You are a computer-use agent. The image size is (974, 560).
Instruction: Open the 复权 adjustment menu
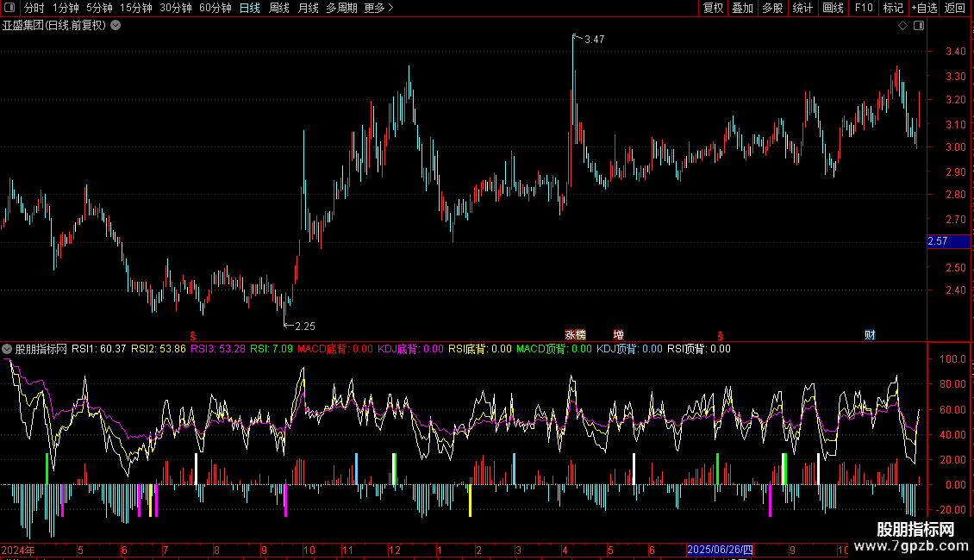coord(713,8)
